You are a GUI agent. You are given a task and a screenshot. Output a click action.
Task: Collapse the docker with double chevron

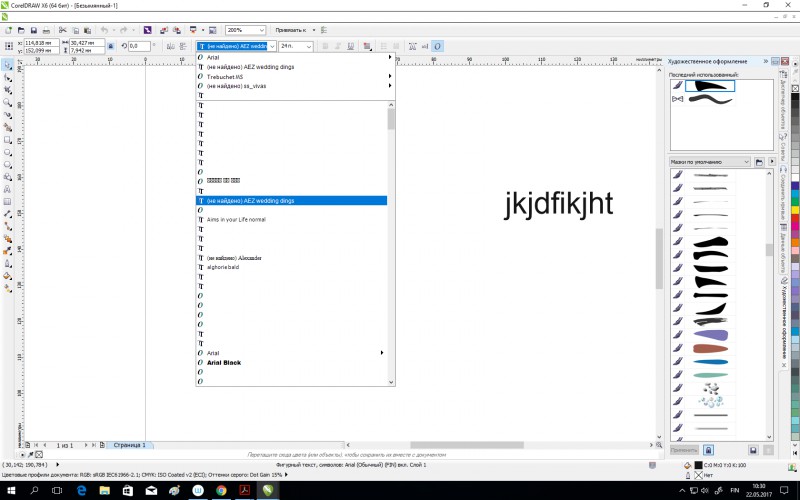pos(766,61)
